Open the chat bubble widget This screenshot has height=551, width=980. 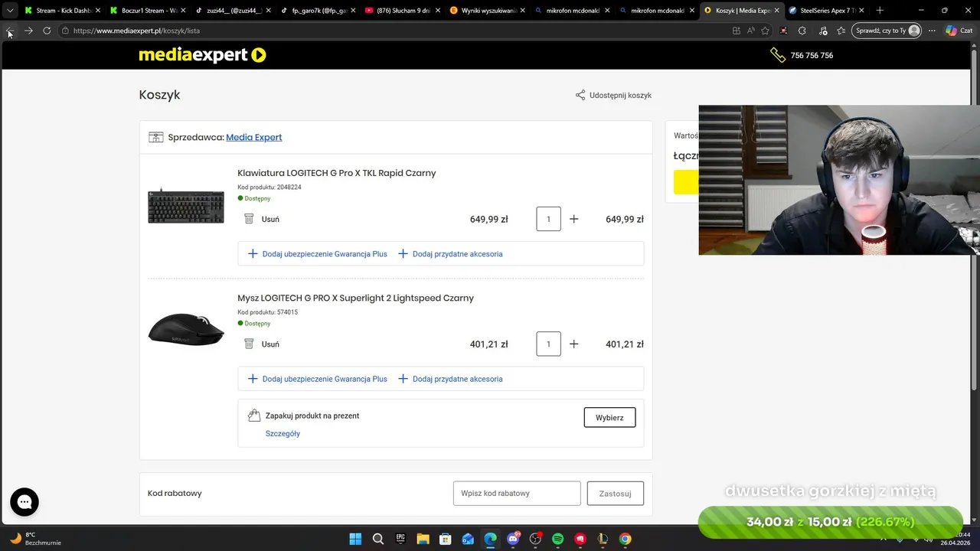pyautogui.click(x=24, y=502)
